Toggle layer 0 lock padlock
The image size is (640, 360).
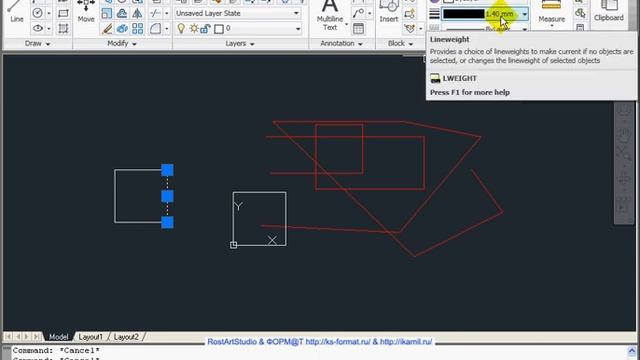[205, 29]
